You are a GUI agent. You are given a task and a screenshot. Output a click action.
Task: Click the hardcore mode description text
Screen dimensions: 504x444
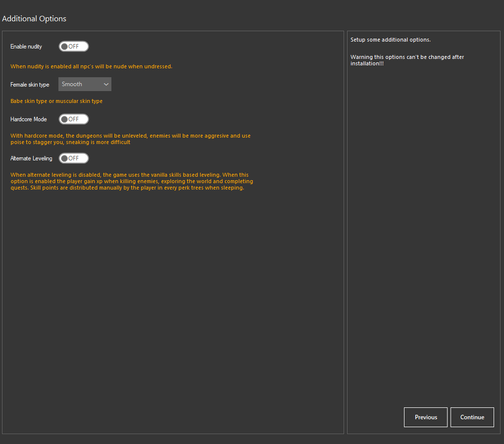[131, 139]
